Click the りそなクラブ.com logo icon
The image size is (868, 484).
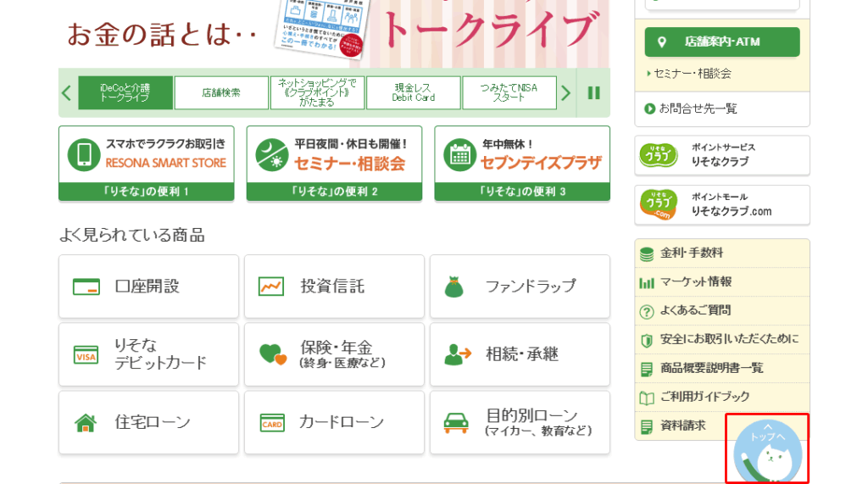coord(658,204)
